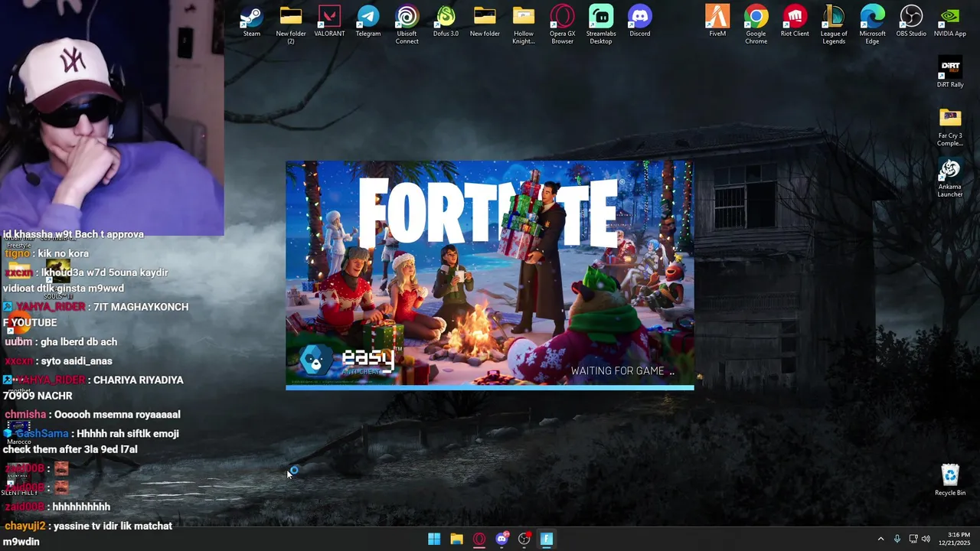Launch the OBS Studio desktop icon
Viewport: 980px width, 551px height.
click(x=911, y=21)
